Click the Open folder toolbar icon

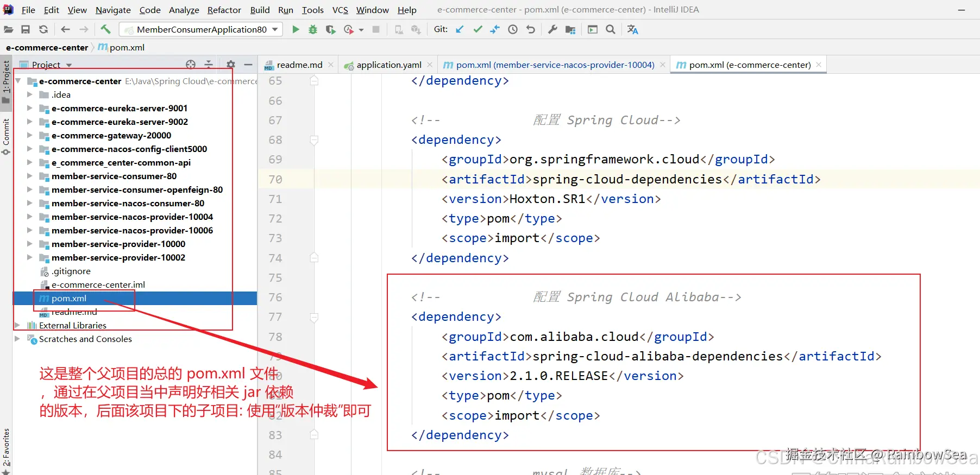click(9, 29)
